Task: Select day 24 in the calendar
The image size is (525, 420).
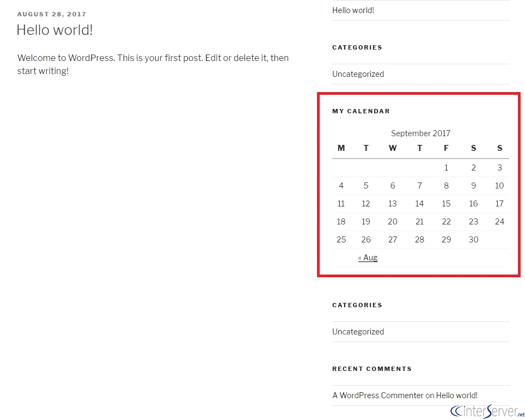Action: [499, 221]
